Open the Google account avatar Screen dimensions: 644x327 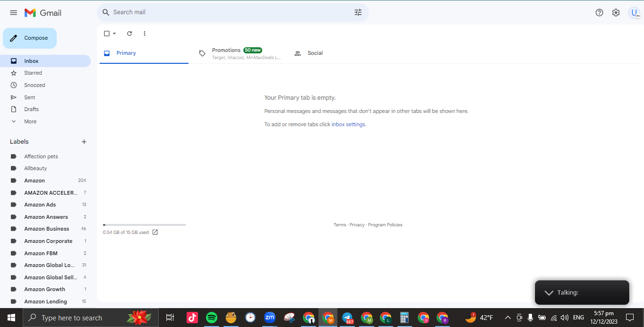[x=634, y=13]
